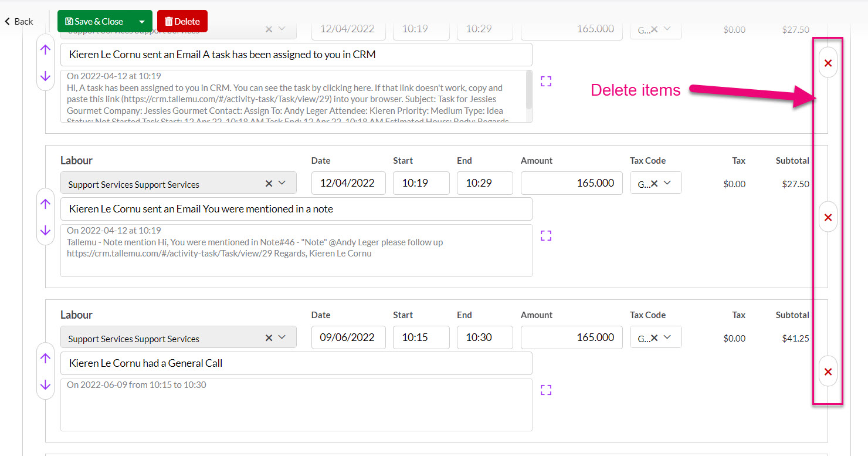This screenshot has height=456, width=868.
Task: Expand the 'mentioned in a note' description
Action: pos(546,236)
